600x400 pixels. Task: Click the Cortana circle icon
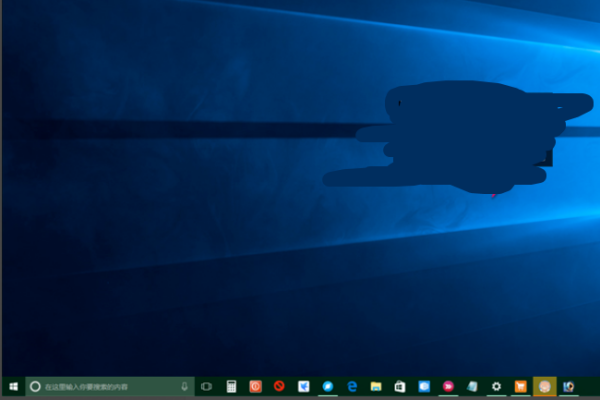click(35, 386)
